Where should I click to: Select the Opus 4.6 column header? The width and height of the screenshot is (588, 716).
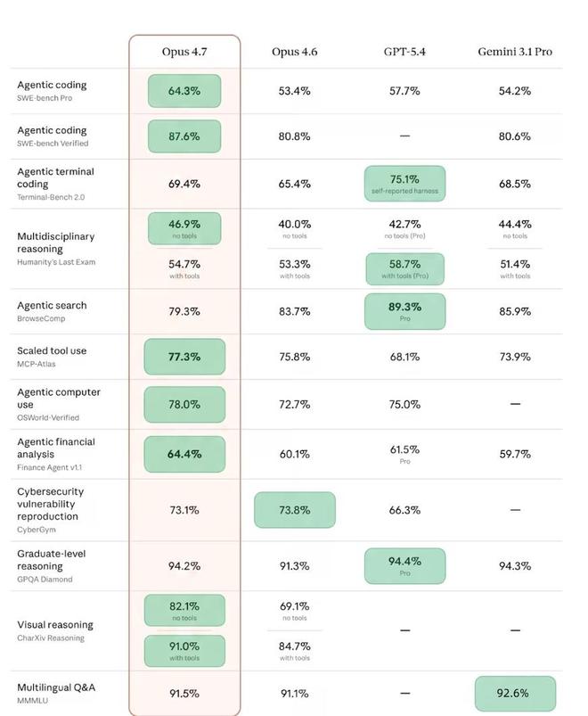294,52
